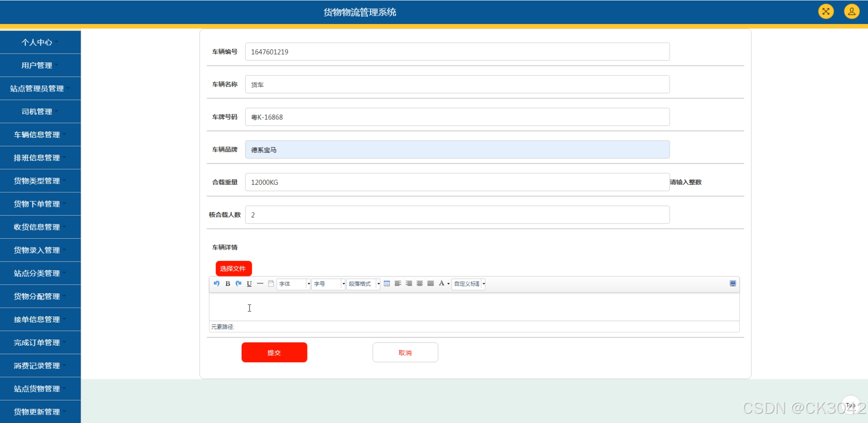Click the redo icon in editor toolbar
The height and width of the screenshot is (423, 868).
[x=238, y=283]
